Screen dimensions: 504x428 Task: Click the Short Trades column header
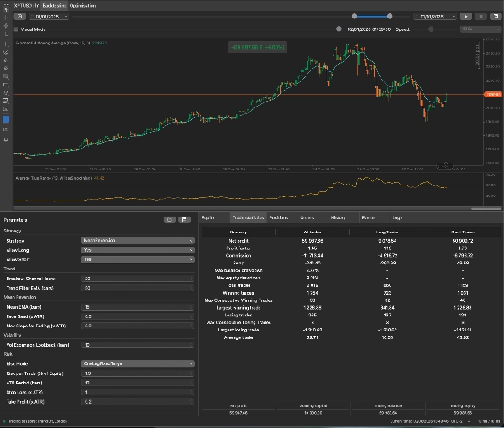(463, 232)
